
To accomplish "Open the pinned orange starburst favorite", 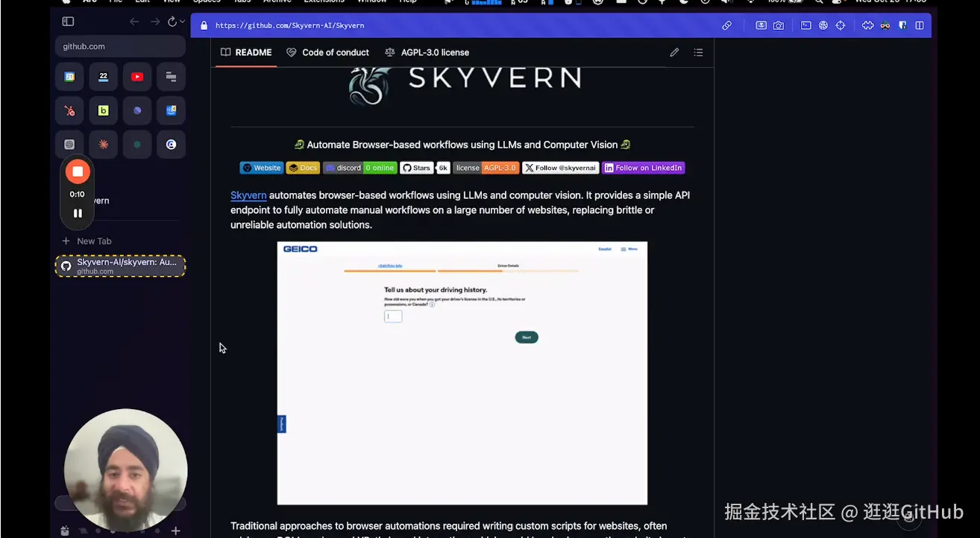I will [104, 145].
